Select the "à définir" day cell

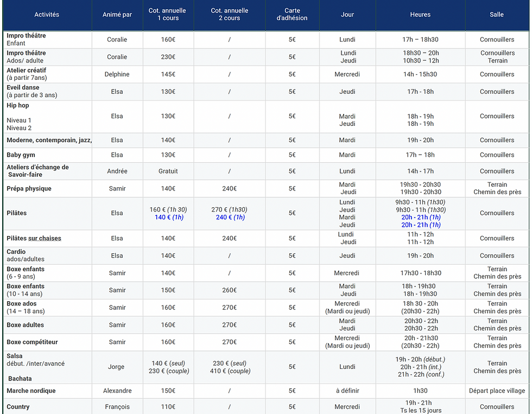(348, 391)
